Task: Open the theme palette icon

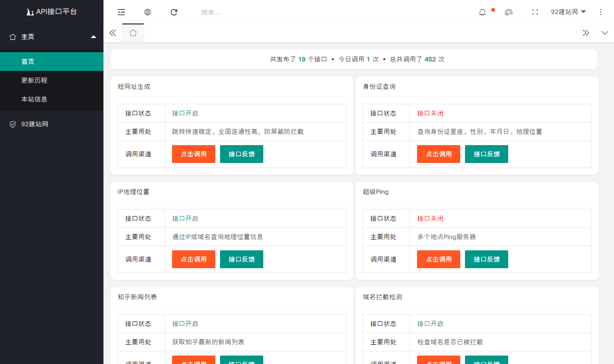Action: coord(509,12)
